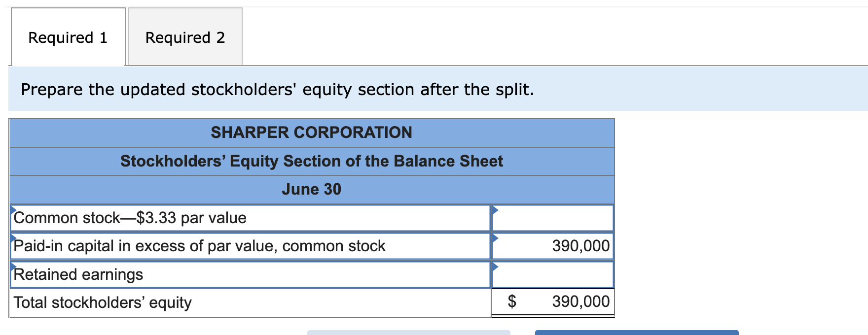The width and height of the screenshot is (868, 335).
Task: Select the Retained earnings amount input field
Action: 553,274
